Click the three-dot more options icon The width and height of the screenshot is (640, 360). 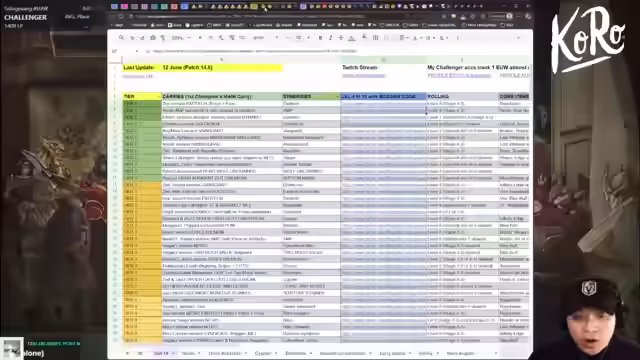tap(458, 38)
